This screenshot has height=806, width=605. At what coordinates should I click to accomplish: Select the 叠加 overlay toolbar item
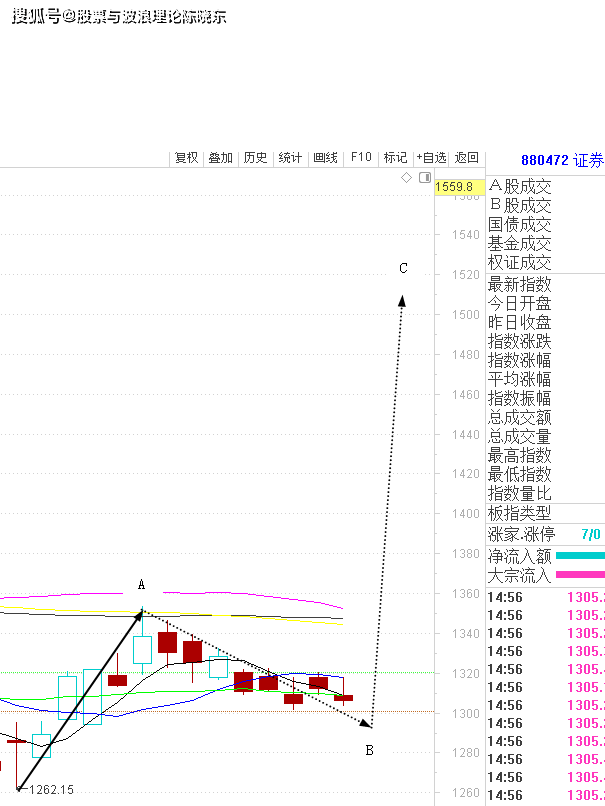(221, 158)
